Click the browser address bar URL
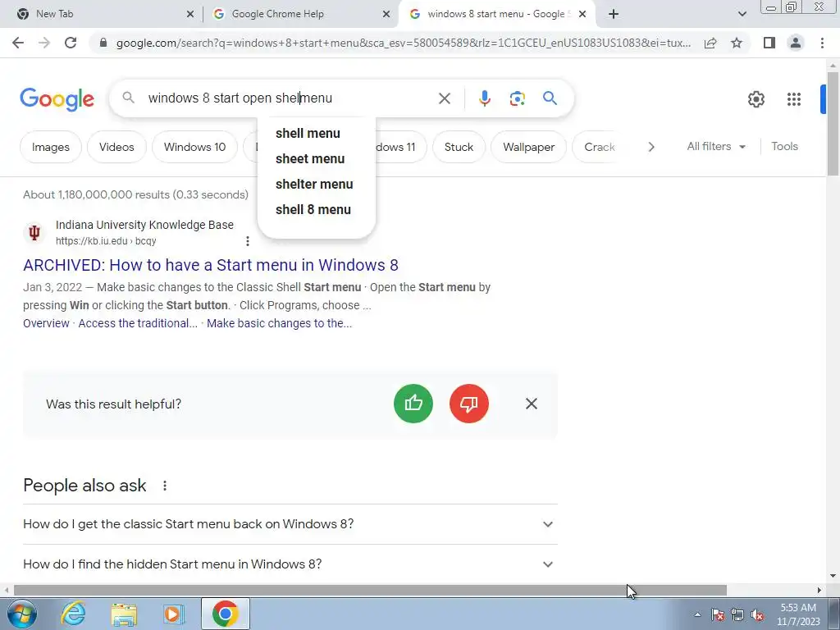Viewport: 840px width, 630px height. click(x=403, y=43)
